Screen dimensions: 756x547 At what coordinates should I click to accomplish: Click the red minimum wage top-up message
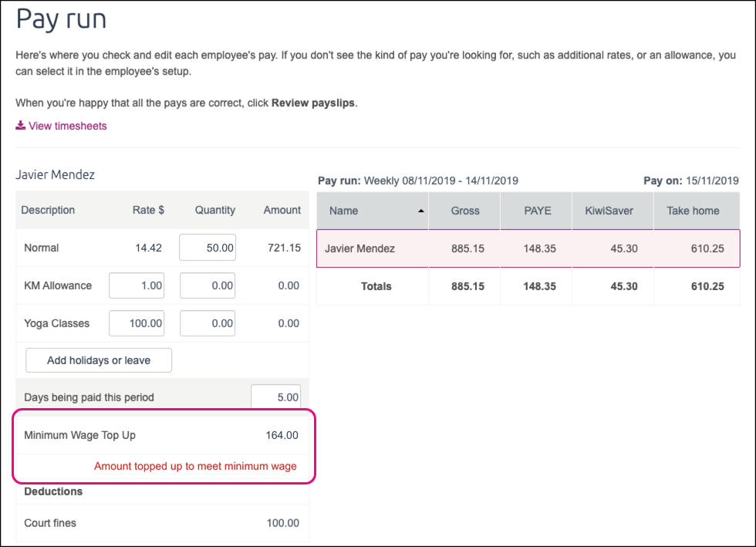point(195,466)
